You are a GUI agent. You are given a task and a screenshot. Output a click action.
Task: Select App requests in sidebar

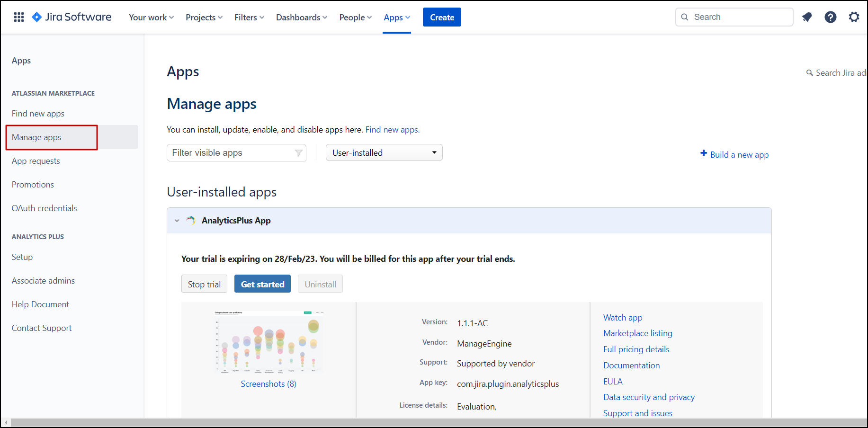(x=36, y=161)
